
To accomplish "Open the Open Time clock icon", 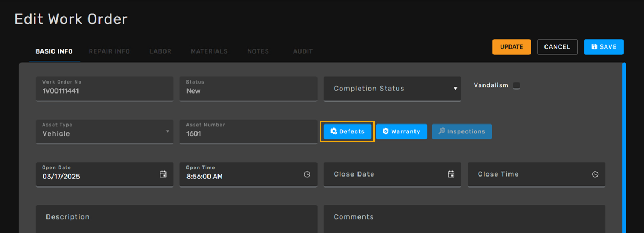I will pyautogui.click(x=307, y=174).
